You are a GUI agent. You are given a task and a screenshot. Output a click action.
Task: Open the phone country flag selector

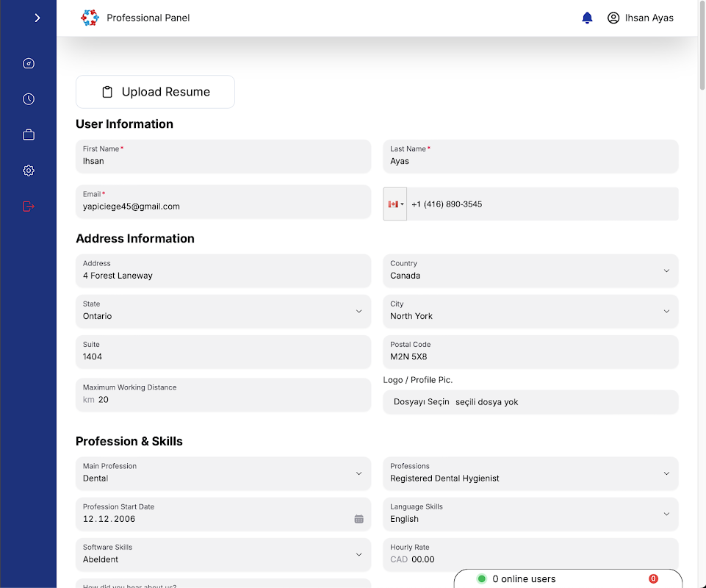coord(395,204)
